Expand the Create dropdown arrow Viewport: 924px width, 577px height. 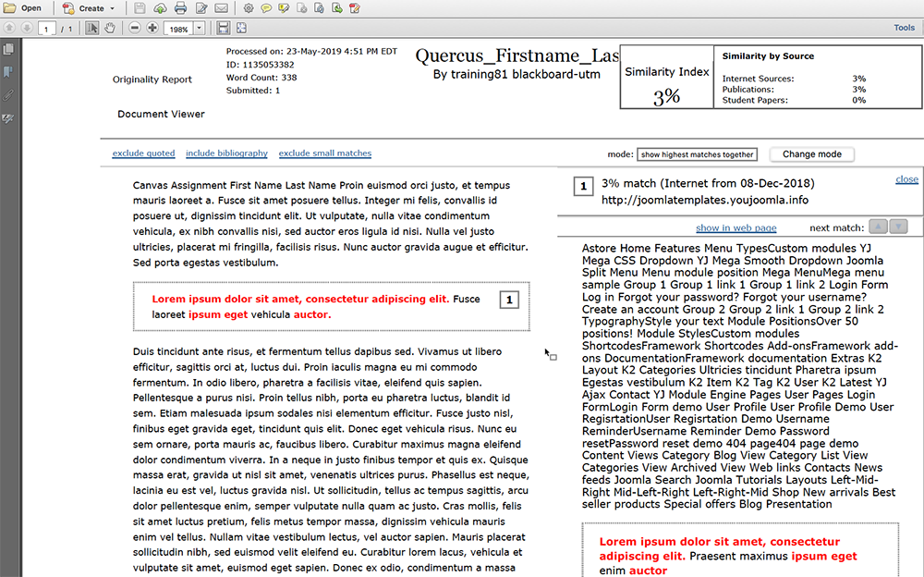point(113,9)
